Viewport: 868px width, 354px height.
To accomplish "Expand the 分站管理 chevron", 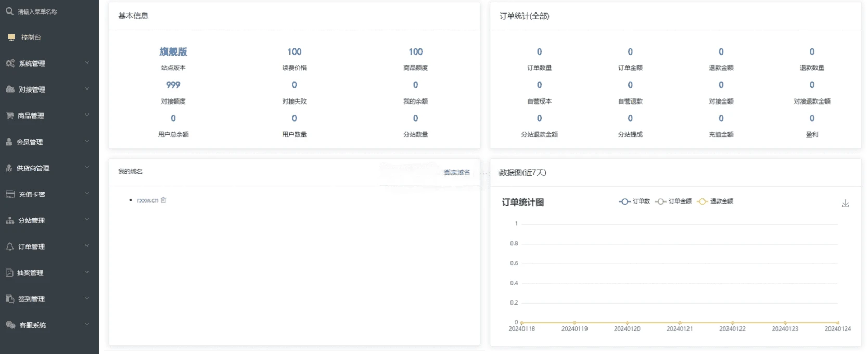I will tap(87, 220).
